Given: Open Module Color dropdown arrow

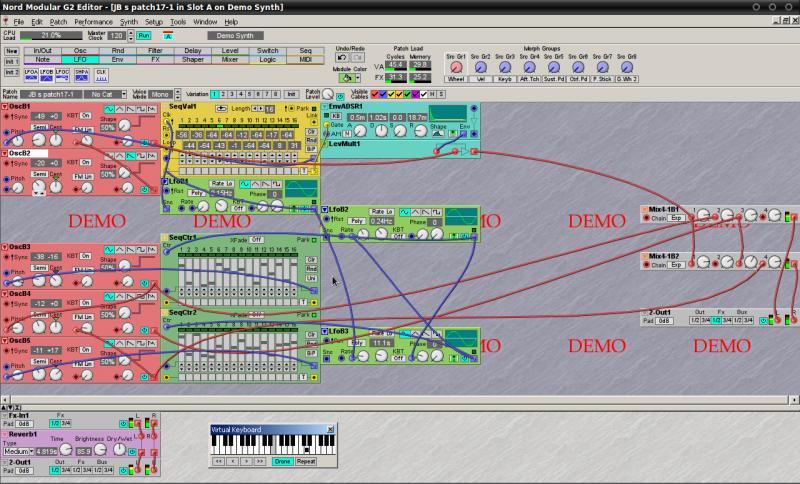Looking at the screenshot, I should point(358,78).
